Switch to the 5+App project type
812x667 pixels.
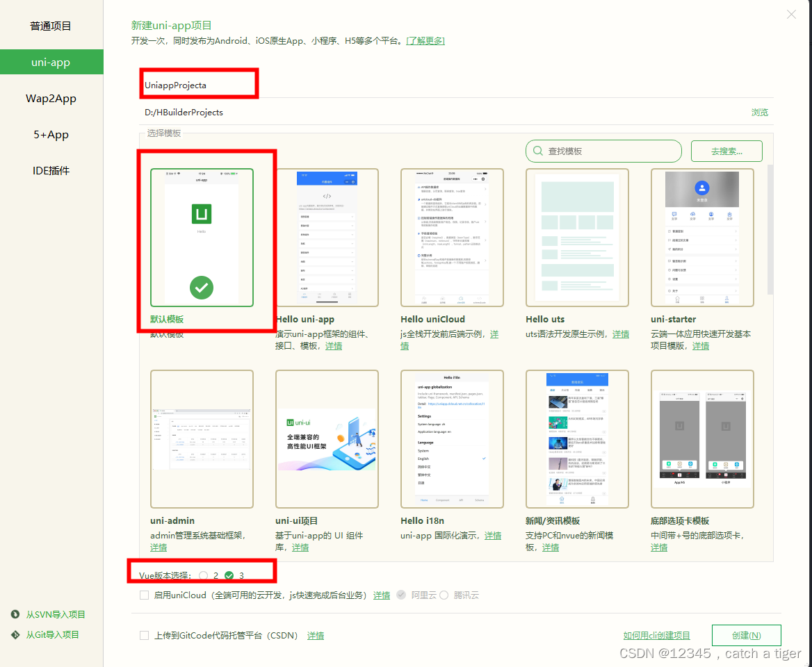[x=51, y=135]
